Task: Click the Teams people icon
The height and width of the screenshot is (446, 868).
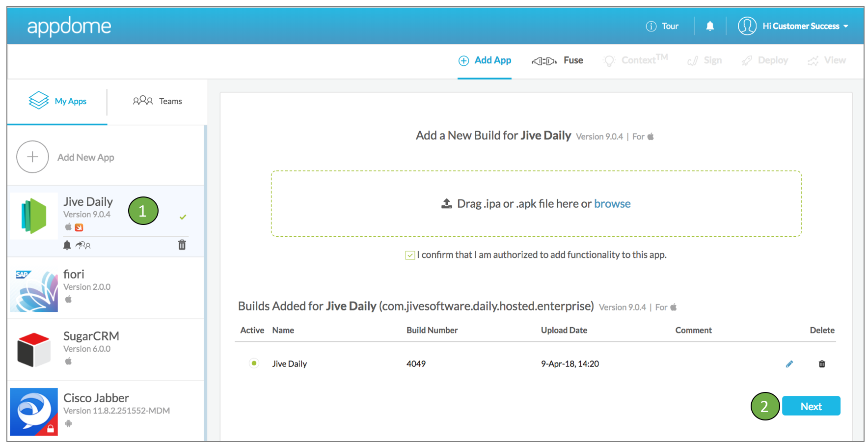Action: [x=143, y=101]
